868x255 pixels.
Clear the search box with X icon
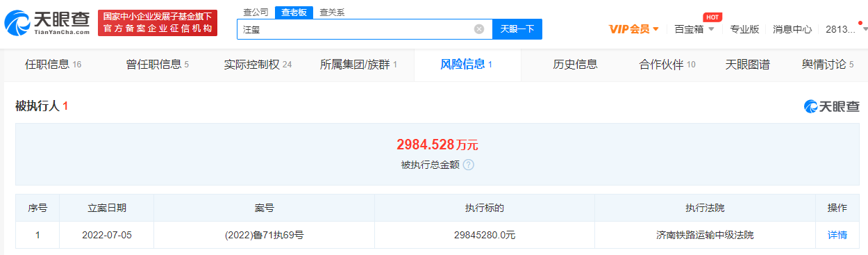point(479,29)
